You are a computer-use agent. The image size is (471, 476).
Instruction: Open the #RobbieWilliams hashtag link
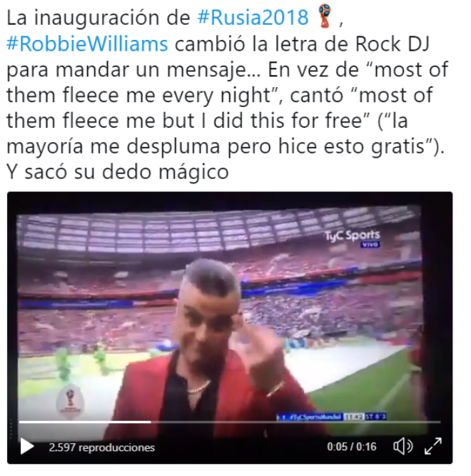tap(87, 44)
